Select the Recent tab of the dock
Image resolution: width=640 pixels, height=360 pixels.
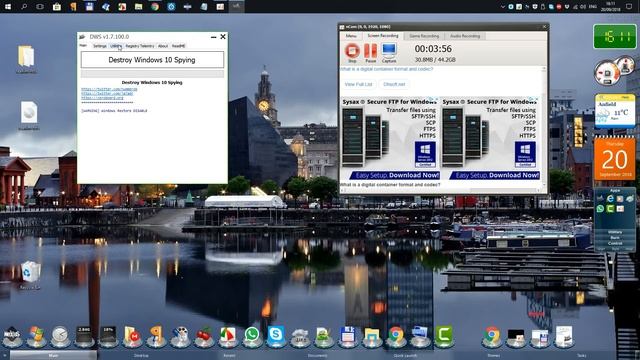pos(229,356)
